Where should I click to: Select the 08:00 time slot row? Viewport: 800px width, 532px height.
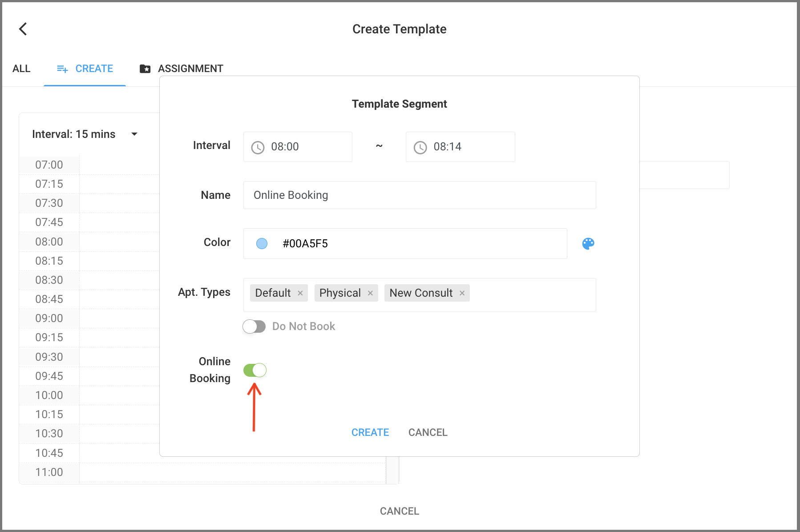point(89,242)
